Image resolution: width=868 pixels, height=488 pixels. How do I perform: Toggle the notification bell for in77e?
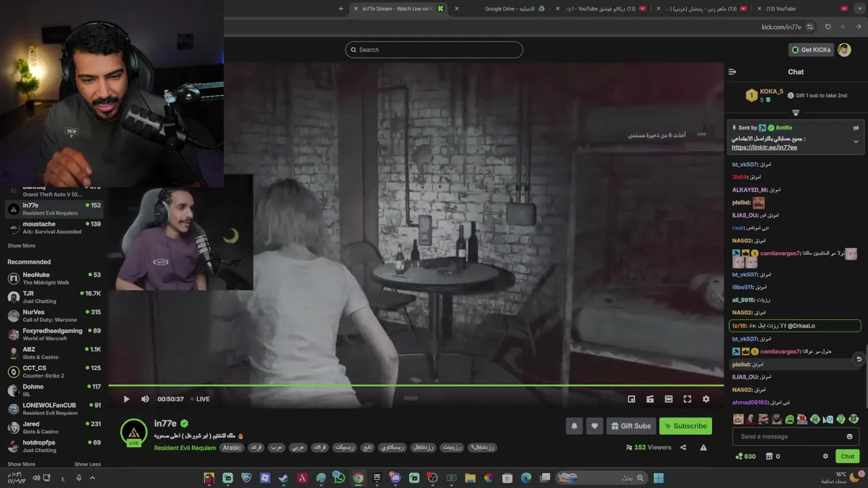[x=574, y=426]
